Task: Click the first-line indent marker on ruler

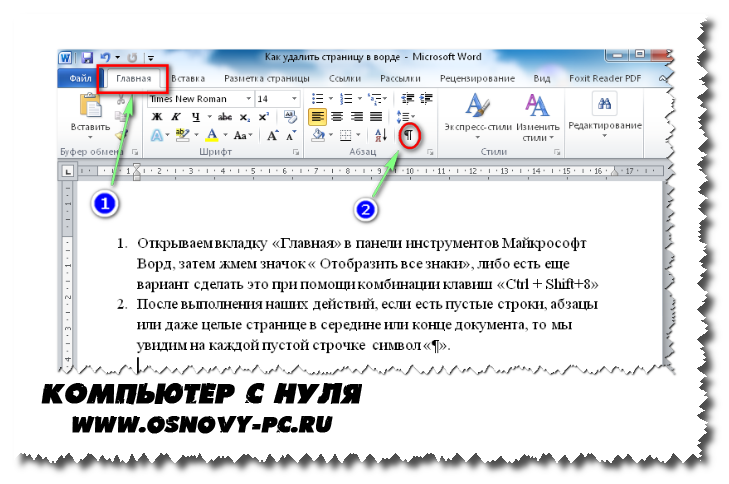Action: coord(136,166)
